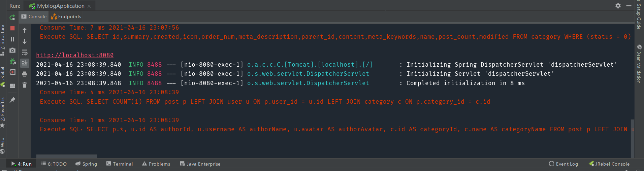
Task: Go up the stack trace with the up arrow
Action: point(25,30)
